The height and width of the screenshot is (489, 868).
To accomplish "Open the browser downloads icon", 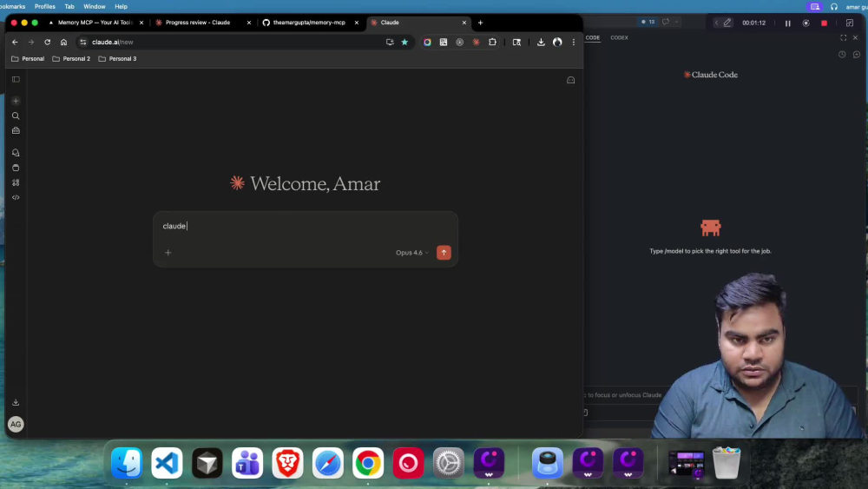I will pos(541,42).
